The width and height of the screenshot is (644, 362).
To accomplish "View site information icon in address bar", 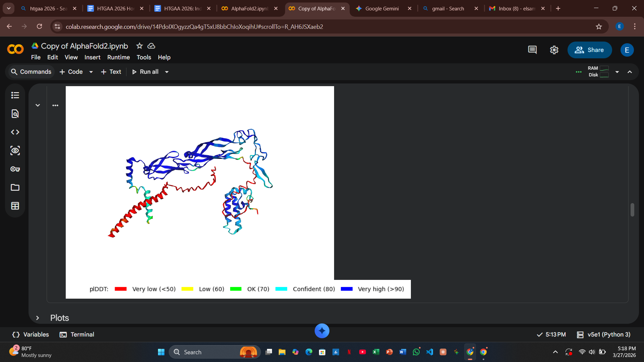I will (x=58, y=26).
